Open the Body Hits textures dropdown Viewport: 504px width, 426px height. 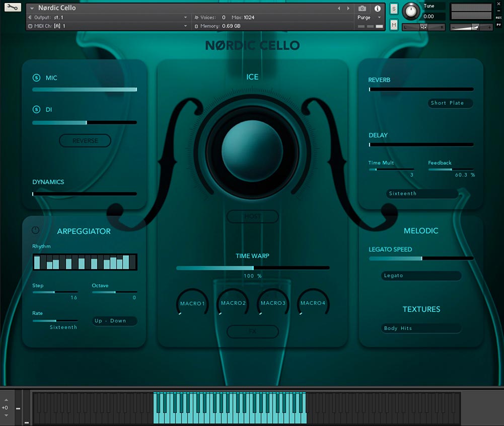[x=421, y=328]
